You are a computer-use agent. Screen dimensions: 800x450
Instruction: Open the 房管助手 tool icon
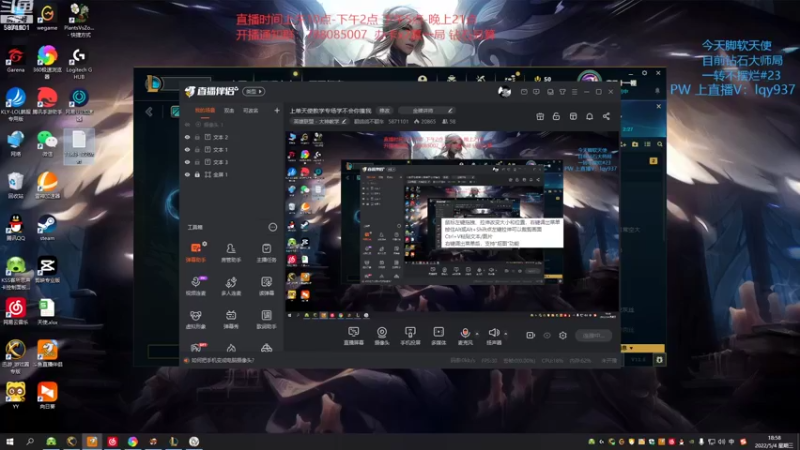[231, 253]
